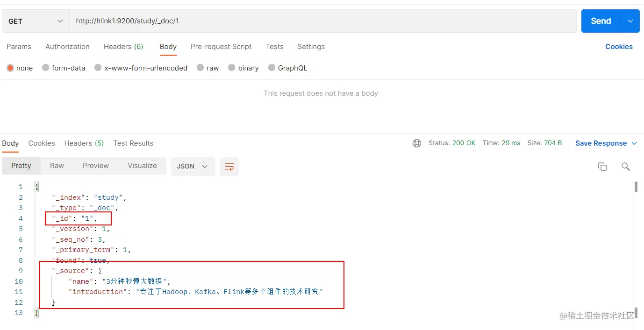Choose x-www-form-urlencoded body type
This screenshot has height=330, width=644.
(98, 68)
